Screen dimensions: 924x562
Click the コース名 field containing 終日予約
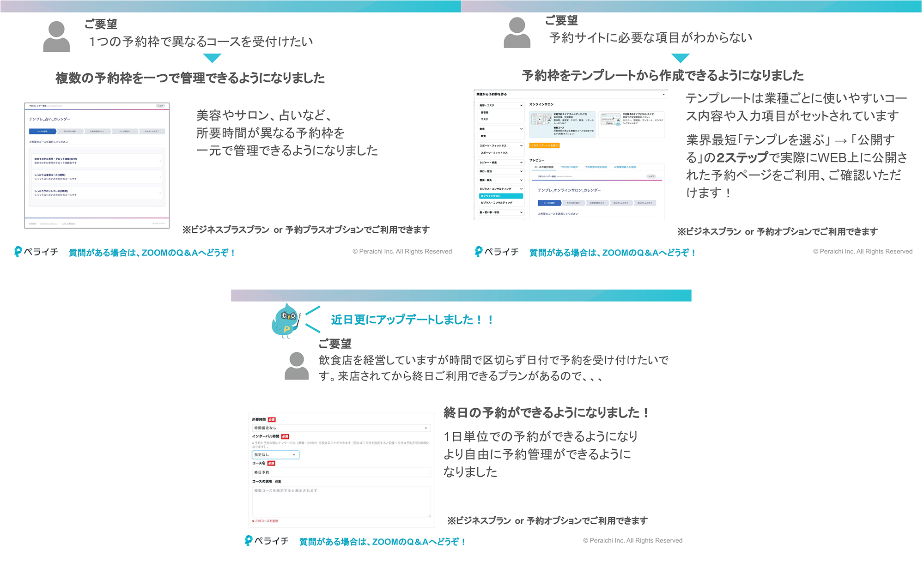click(341, 472)
